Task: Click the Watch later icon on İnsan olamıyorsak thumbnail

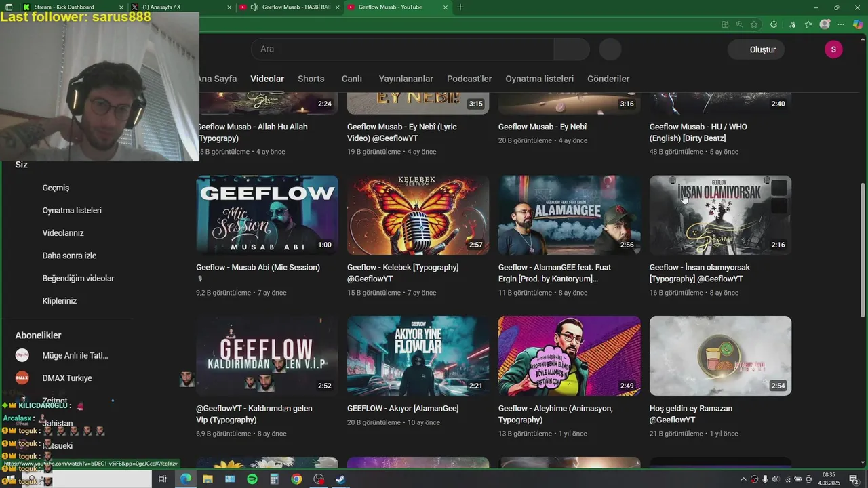Action: coord(779,188)
